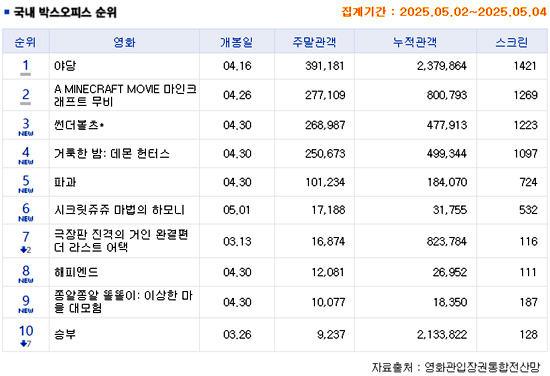Click the NEW badge under rank 3
The height and width of the screenshot is (376, 550).
point(26,134)
